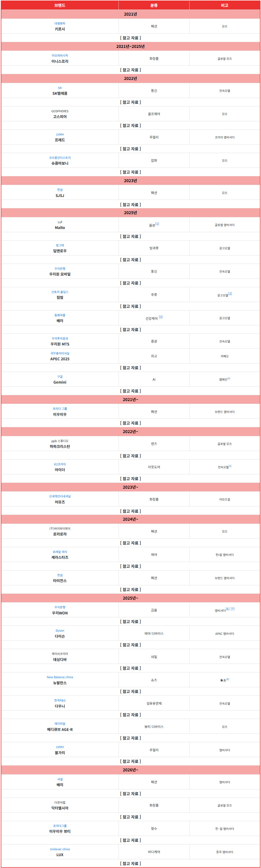
Task: Expand 참고 자료 below the SK텔레콤 row
Action: click(130, 102)
